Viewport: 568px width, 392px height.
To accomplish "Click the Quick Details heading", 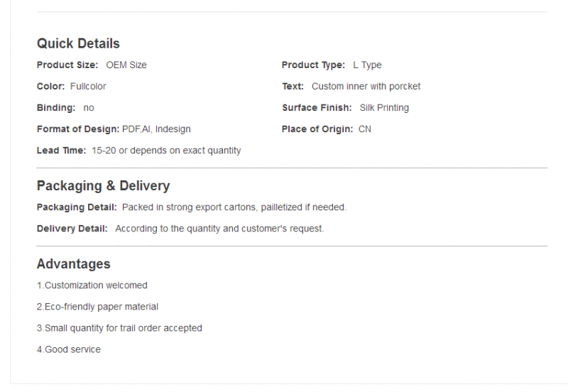I will 78,43.
